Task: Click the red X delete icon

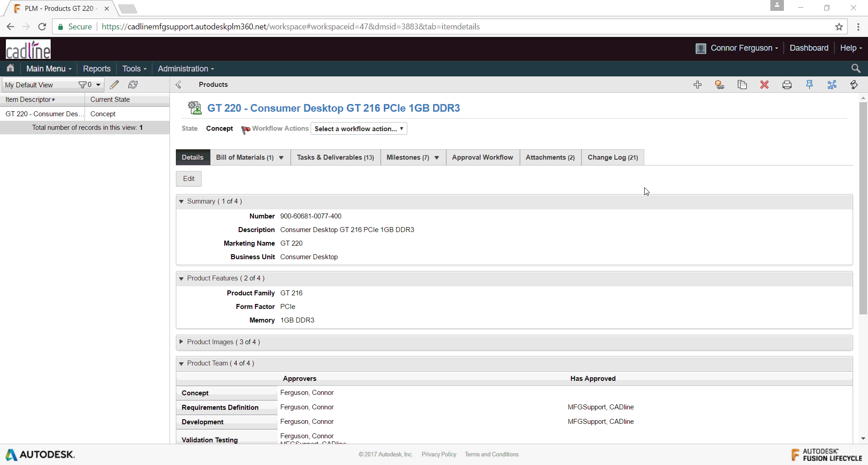Action: [x=764, y=85]
